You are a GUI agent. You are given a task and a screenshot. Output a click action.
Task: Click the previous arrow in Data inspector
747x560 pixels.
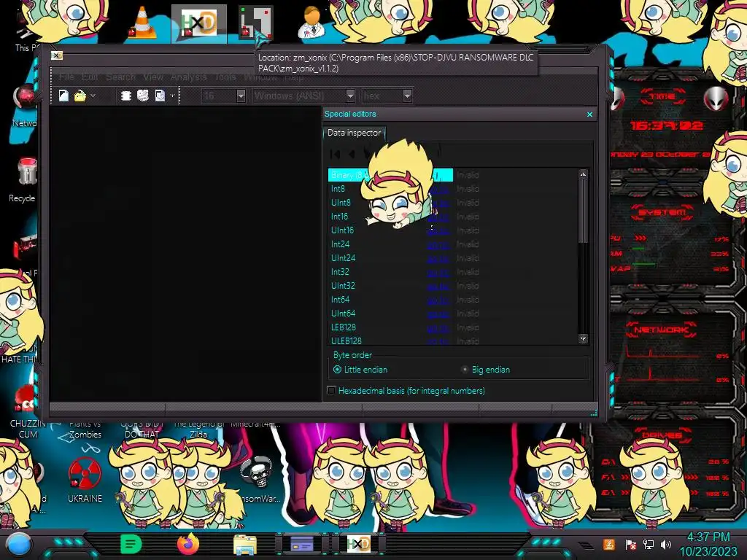click(x=352, y=153)
